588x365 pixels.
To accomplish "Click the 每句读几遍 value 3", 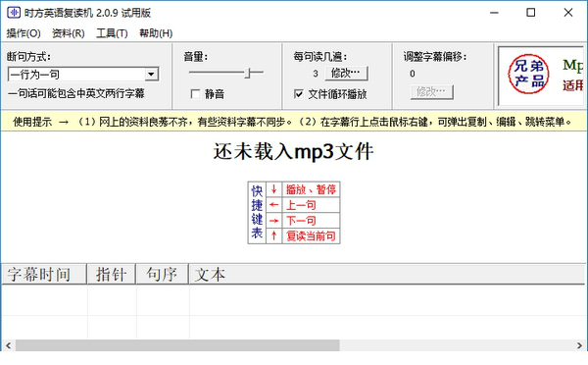I will click(x=316, y=74).
